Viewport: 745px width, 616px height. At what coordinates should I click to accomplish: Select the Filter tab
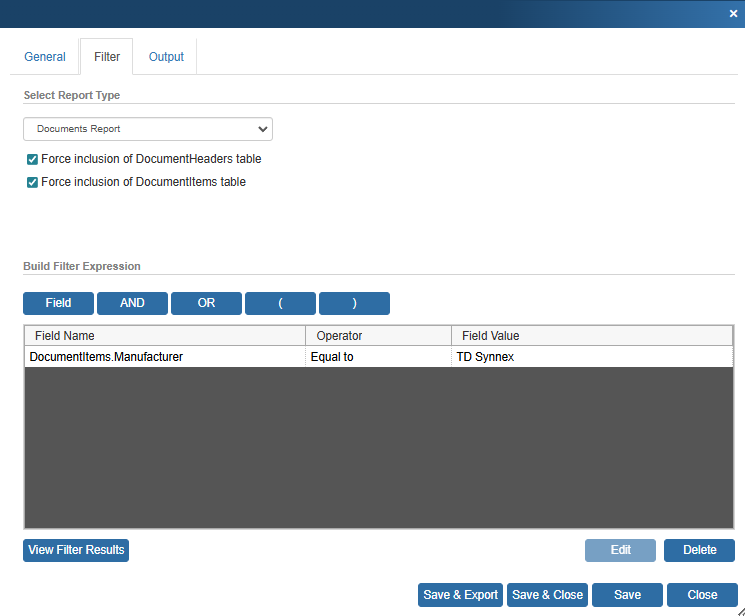(107, 57)
